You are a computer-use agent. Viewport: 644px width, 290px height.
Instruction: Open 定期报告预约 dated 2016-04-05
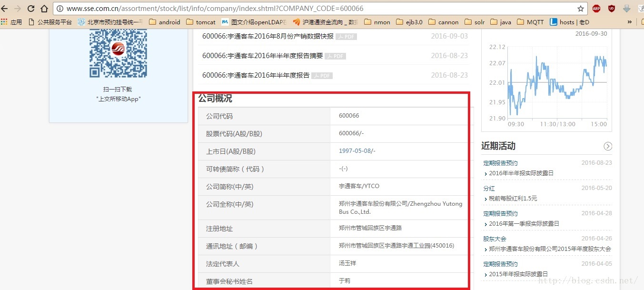[x=500, y=264]
